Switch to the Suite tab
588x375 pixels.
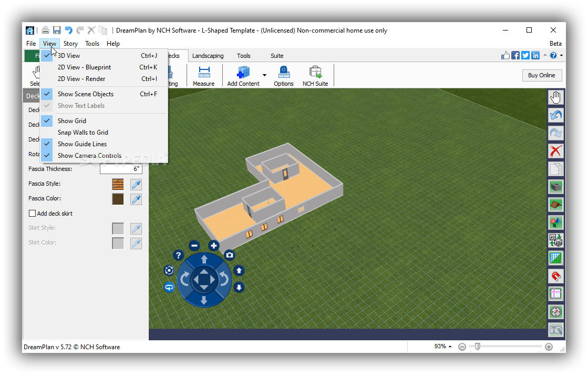277,56
